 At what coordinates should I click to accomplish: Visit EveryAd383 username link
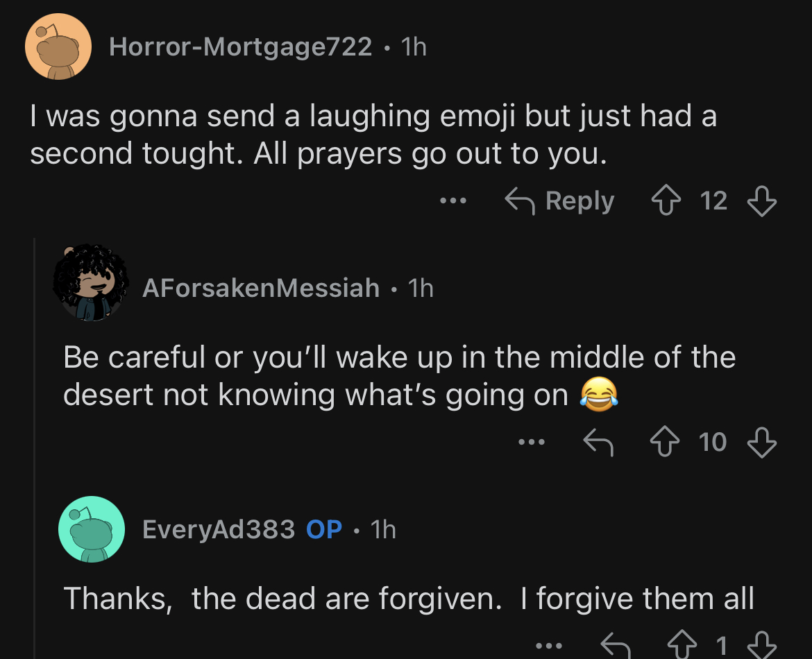(x=219, y=529)
